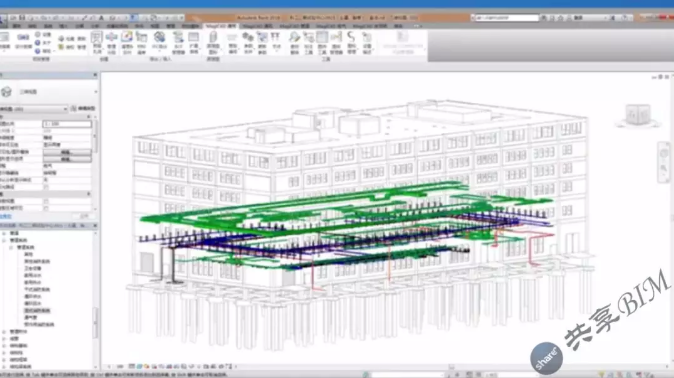Click the 编辑类型 button in Properties
This screenshot has width=674, height=378.
click(x=83, y=109)
